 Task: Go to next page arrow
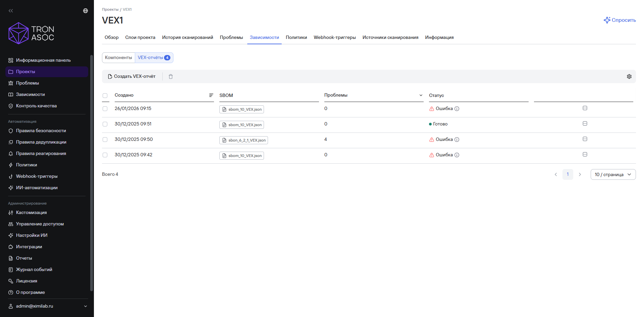(580, 174)
